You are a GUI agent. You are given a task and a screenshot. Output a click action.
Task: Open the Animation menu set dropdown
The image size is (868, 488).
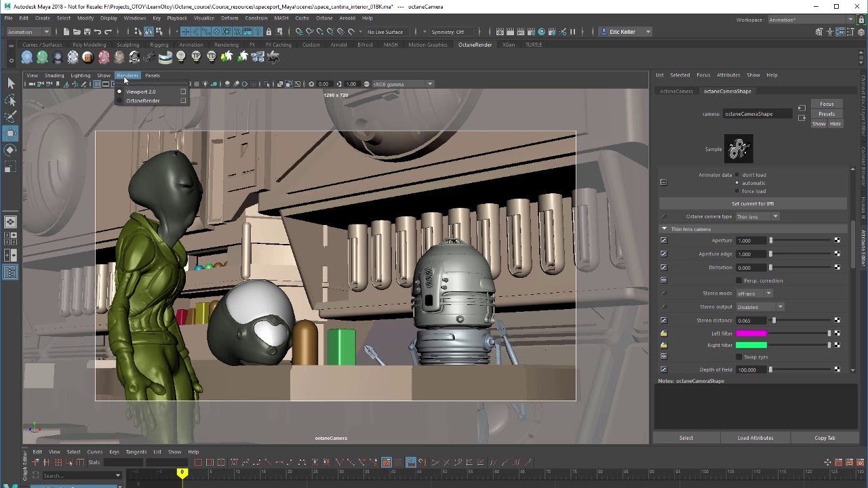click(28, 32)
